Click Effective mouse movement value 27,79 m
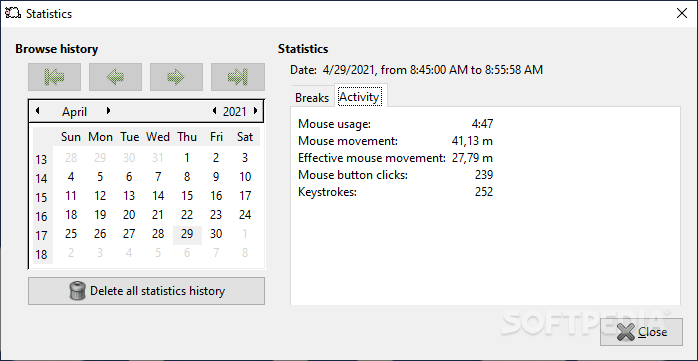This screenshot has width=698, height=361. point(472,158)
